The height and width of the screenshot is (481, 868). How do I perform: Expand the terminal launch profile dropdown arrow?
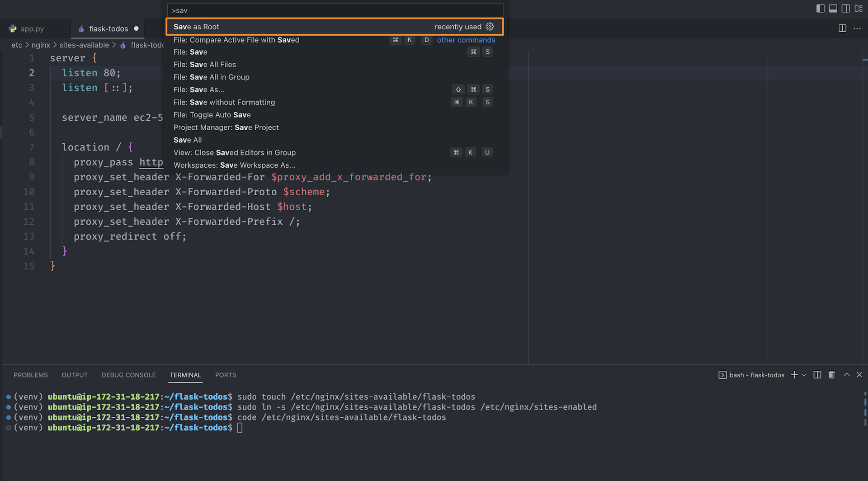[804, 375]
